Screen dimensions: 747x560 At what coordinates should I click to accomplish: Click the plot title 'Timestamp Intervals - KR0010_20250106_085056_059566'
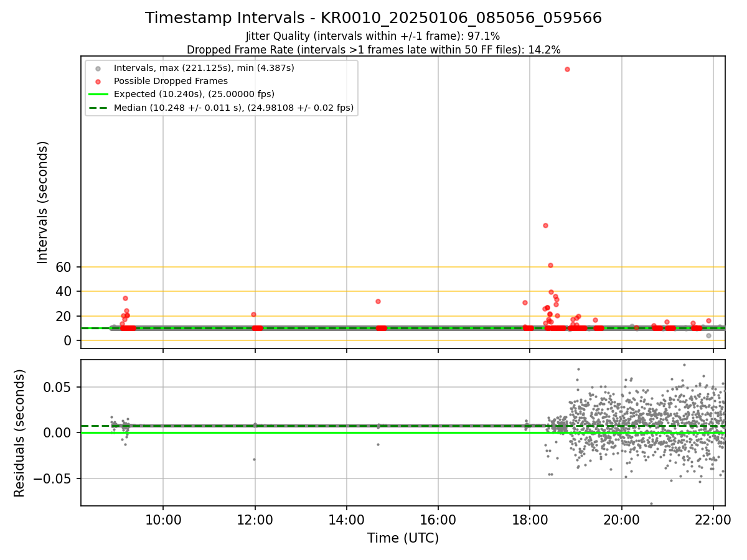[374, 18]
